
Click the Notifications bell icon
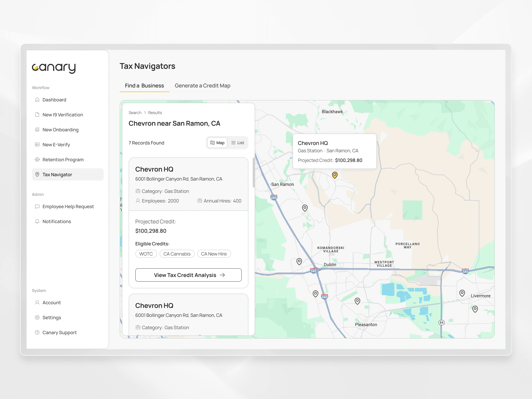coord(37,221)
